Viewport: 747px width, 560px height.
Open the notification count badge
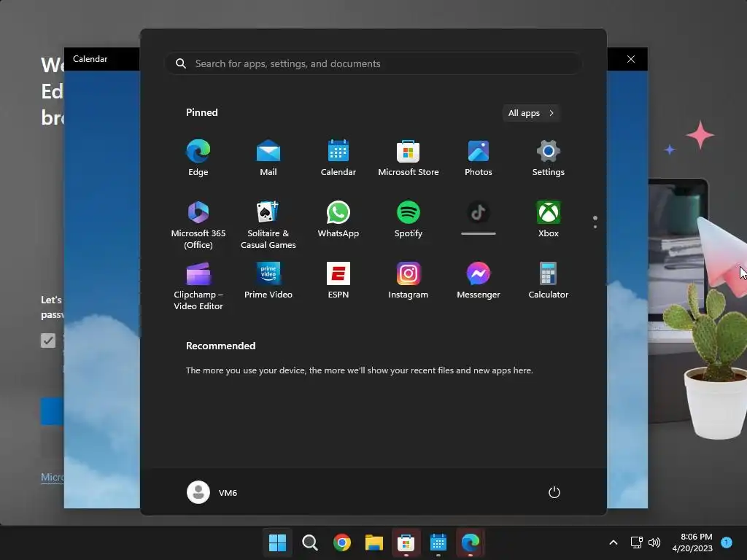[x=727, y=542]
